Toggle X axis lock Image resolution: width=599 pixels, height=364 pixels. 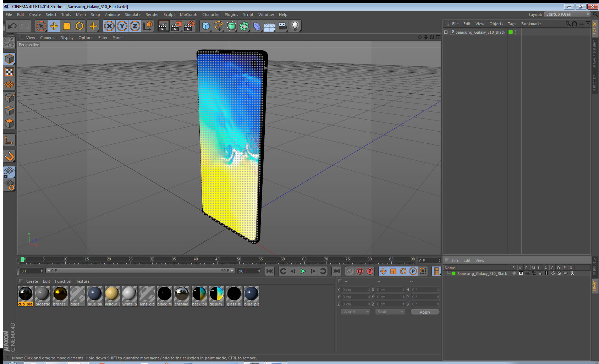coord(109,26)
